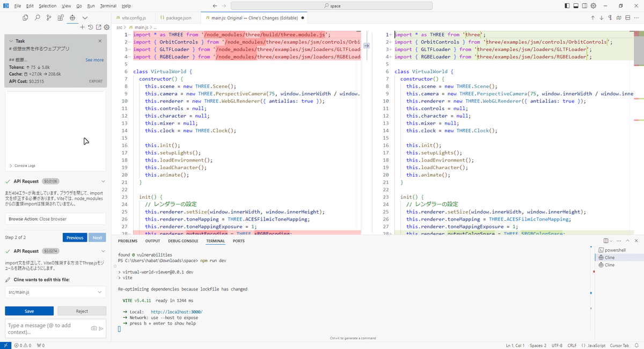Expand the additional views chevron in the activity bar
The image size is (644, 349).
tap(85, 18)
